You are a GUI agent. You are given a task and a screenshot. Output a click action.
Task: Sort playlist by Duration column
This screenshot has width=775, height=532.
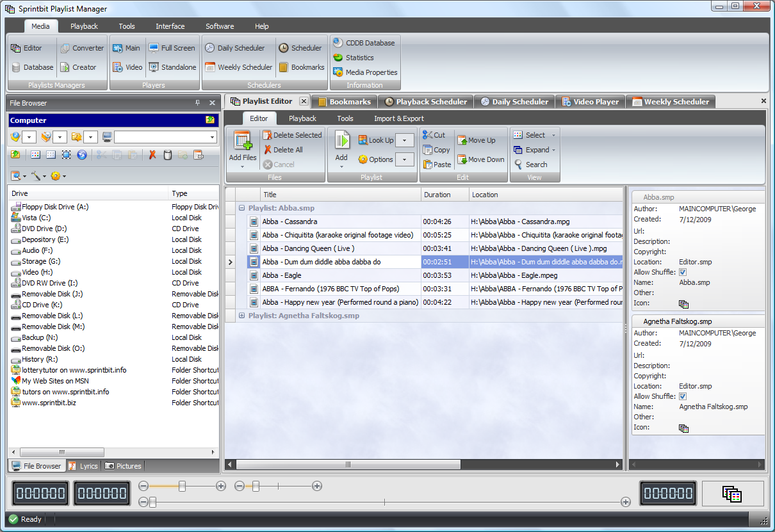(445, 195)
